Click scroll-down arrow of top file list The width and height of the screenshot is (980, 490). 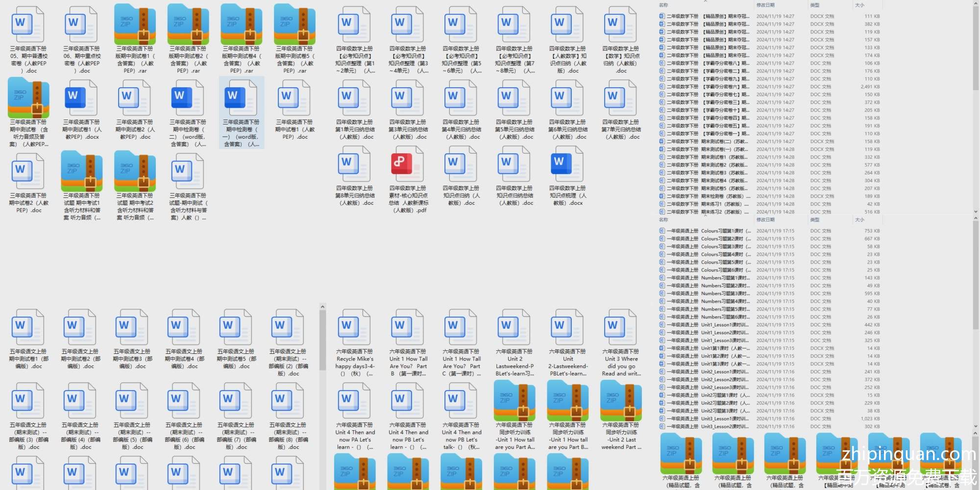975,212
